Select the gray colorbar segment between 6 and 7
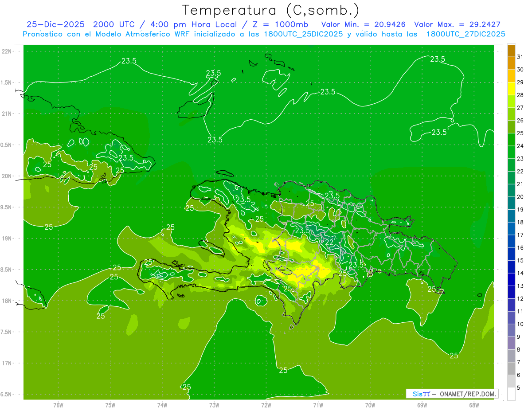Viewport: 532px width, 411px height. coord(511,368)
